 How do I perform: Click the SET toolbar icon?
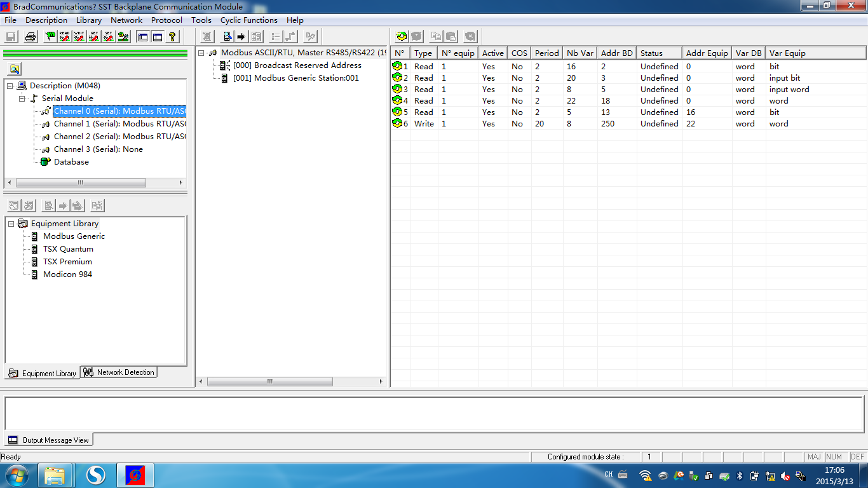[x=109, y=37]
